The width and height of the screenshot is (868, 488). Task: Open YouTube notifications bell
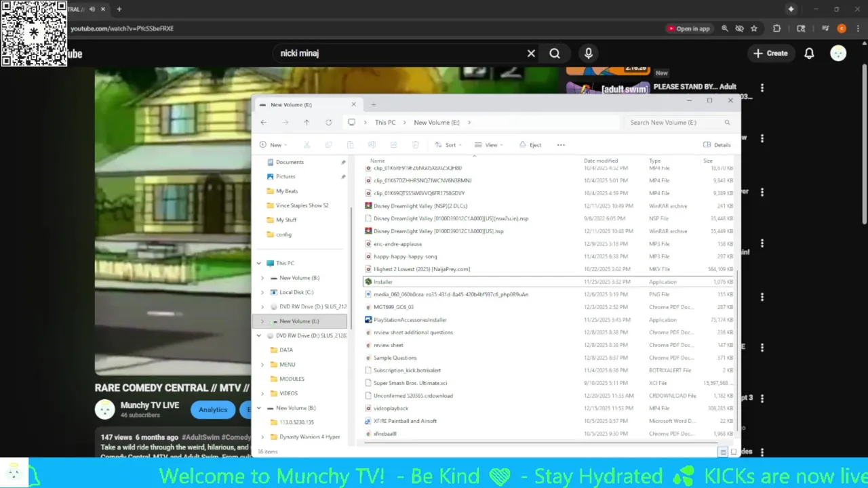tap(809, 54)
